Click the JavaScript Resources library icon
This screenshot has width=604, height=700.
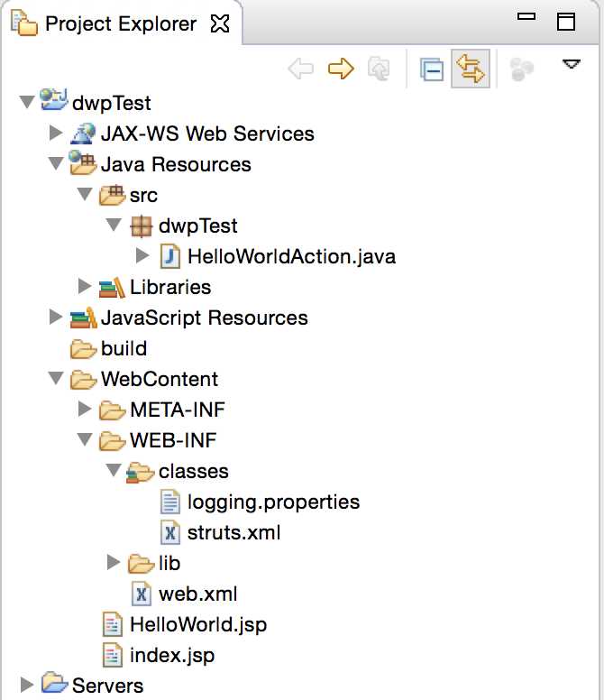(83, 318)
